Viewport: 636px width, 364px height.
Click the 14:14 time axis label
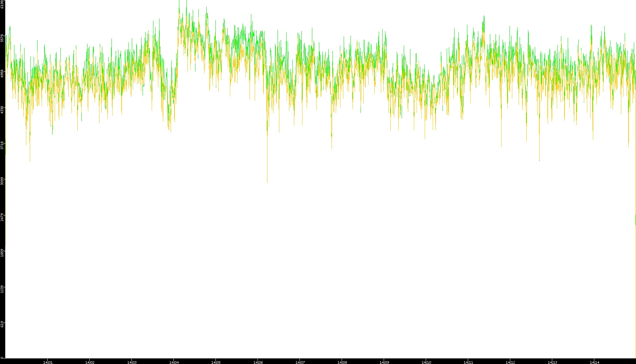[594, 362]
